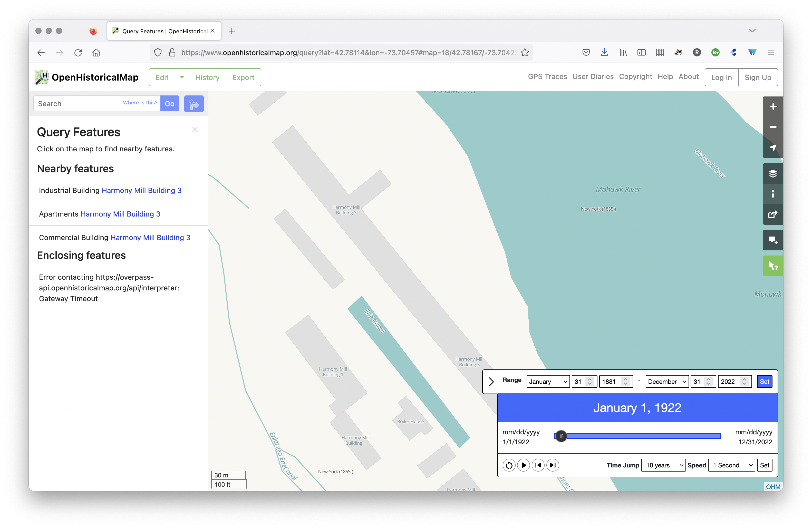
Task: Play the time slider animation
Action: [523, 465]
